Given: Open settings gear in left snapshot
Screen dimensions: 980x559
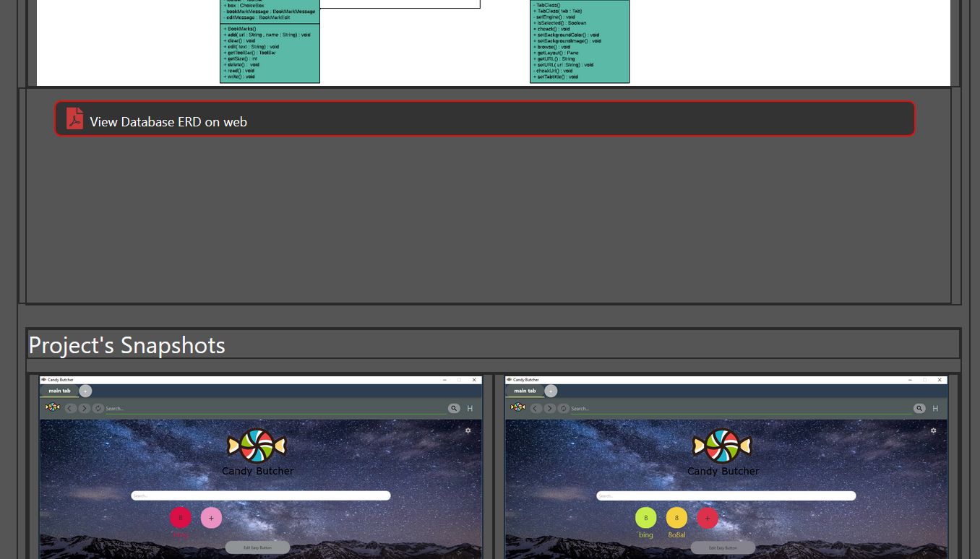Looking at the screenshot, I should 468,430.
